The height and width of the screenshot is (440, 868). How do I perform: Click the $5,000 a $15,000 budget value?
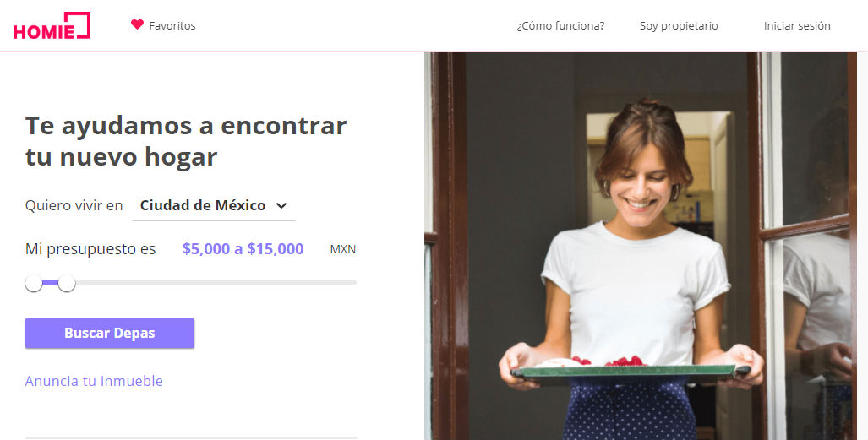coord(243,249)
